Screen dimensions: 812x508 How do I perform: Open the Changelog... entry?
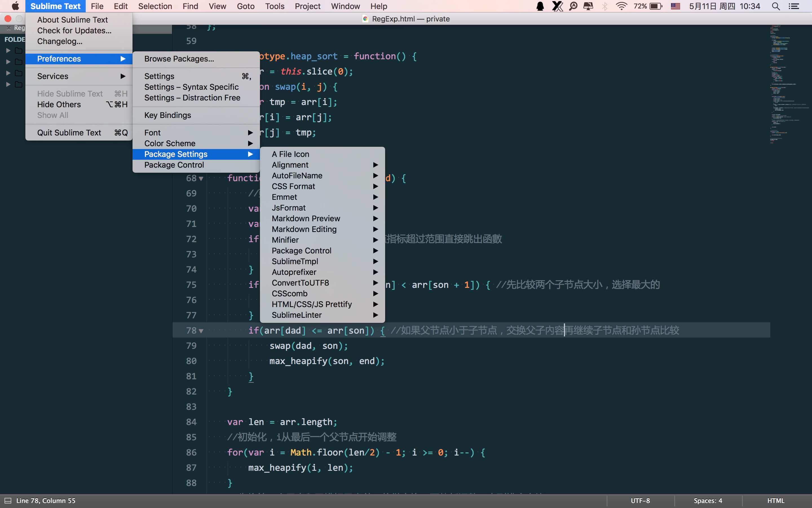click(79, 41)
